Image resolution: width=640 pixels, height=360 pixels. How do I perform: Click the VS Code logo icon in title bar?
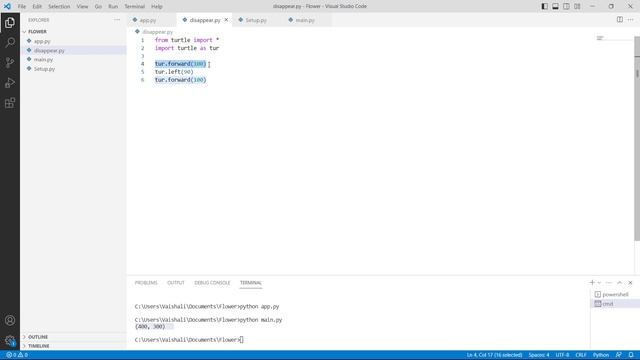(7, 6)
